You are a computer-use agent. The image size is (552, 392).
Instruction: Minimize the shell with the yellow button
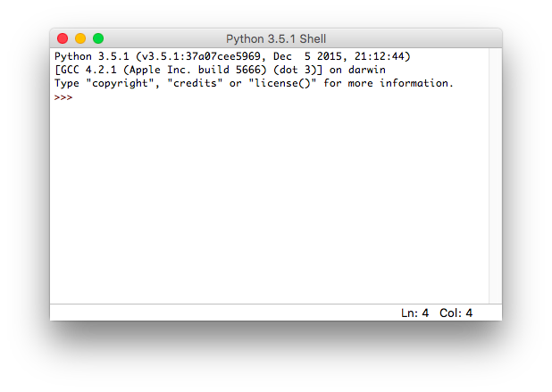pyautogui.click(x=80, y=38)
